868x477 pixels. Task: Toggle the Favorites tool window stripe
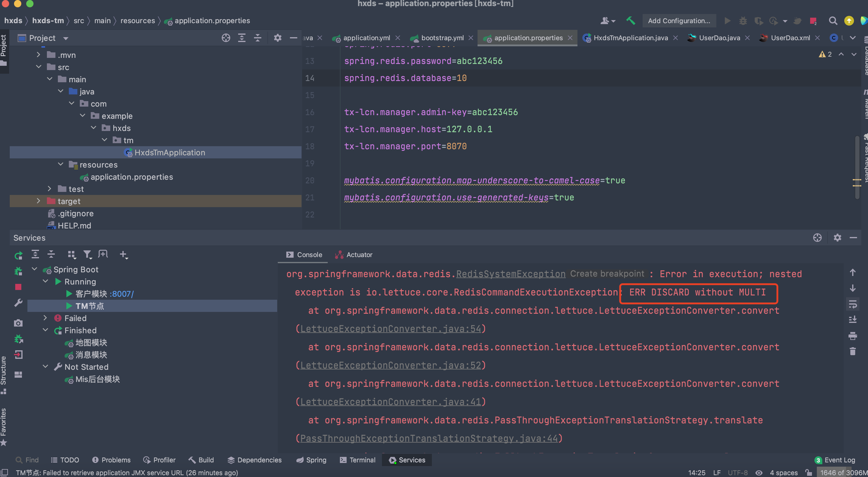pyautogui.click(x=4, y=427)
